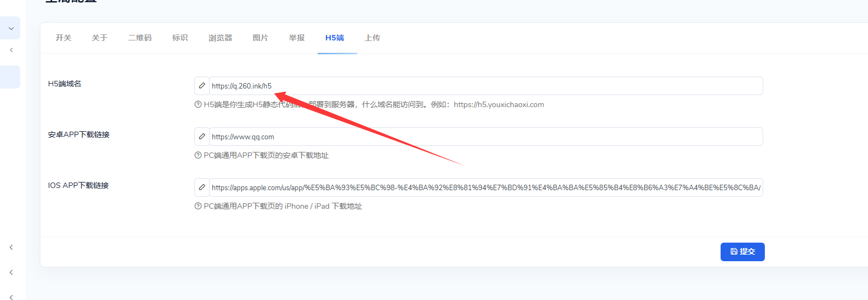Open the 开关 tab
This screenshot has width=868, height=300.
click(63, 38)
